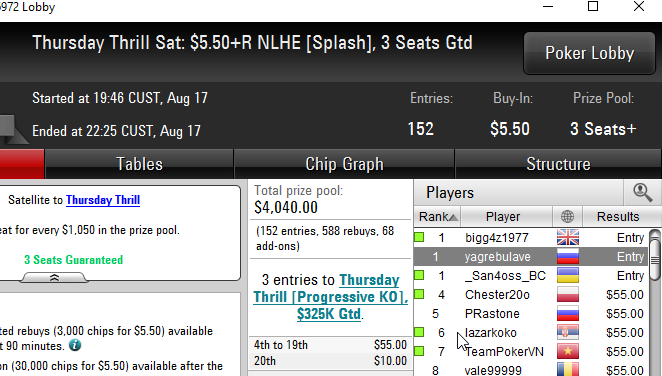The height and width of the screenshot is (376, 662).
Task: Click the Vietnam flag beside TeamPokerVN
Action: tap(568, 352)
